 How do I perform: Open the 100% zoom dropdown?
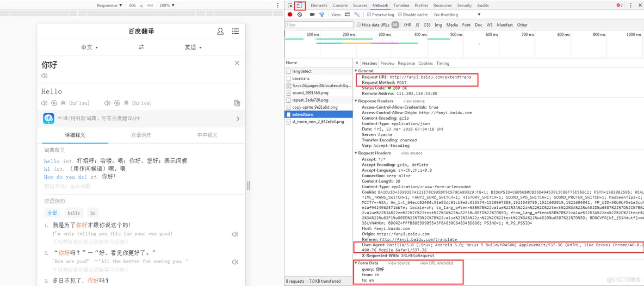pos(167,5)
